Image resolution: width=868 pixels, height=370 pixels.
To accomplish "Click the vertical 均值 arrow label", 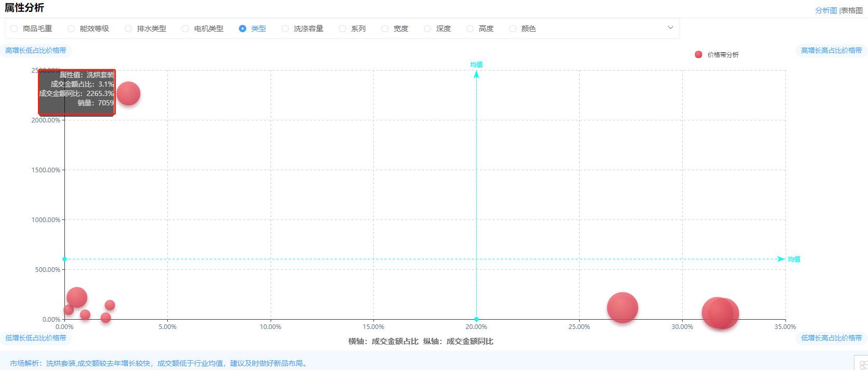I will pyautogui.click(x=476, y=64).
